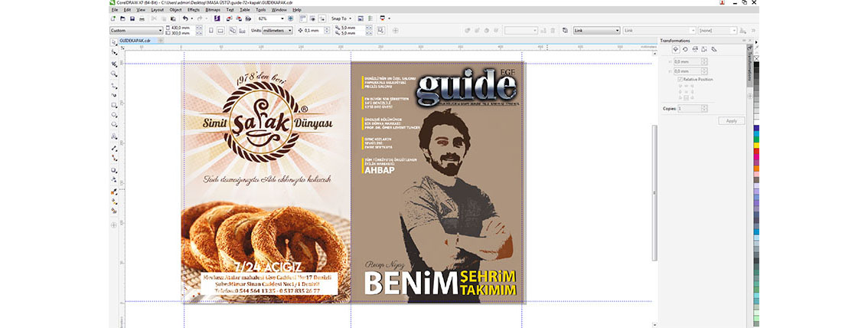Viewport: 868px width, 328px height.
Task: Select the Rectangle tool
Action: click(x=114, y=105)
